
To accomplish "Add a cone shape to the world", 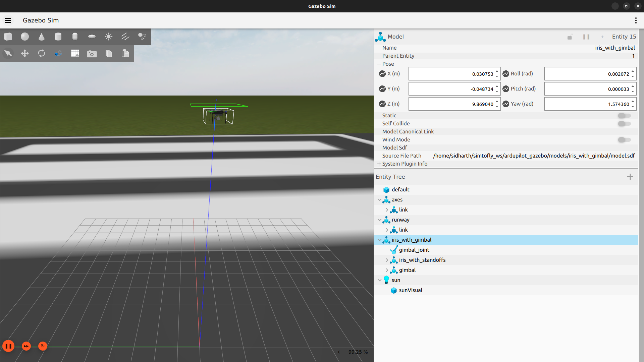I will tap(41, 37).
